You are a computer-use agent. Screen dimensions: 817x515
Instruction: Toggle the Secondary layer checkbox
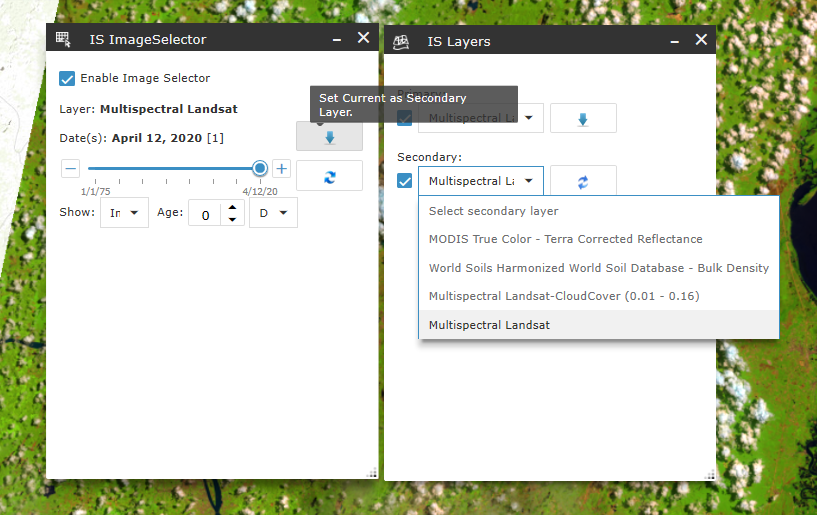(404, 181)
